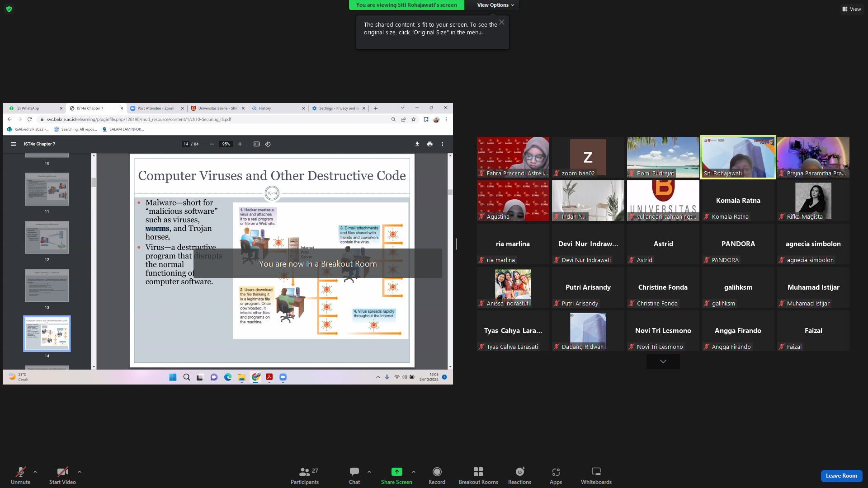This screenshot has width=868, height=488.
Task: Switch to Universitas Bakrie tab
Action: coord(217,108)
